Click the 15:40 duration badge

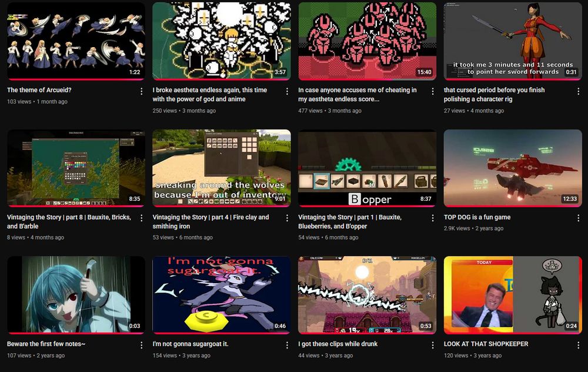click(x=425, y=72)
